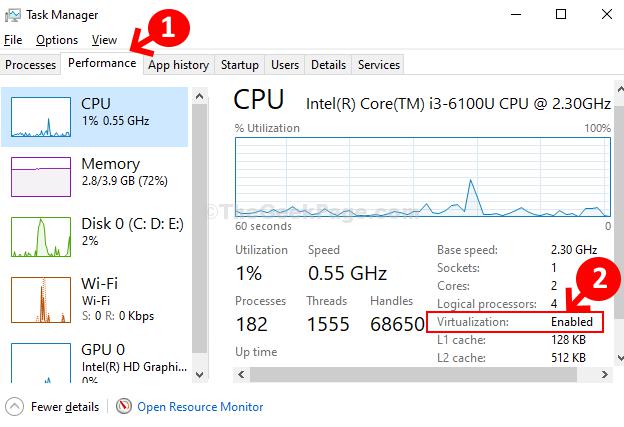The width and height of the screenshot is (624, 427).
Task: Open Resource Monitor link
Action: (x=200, y=407)
